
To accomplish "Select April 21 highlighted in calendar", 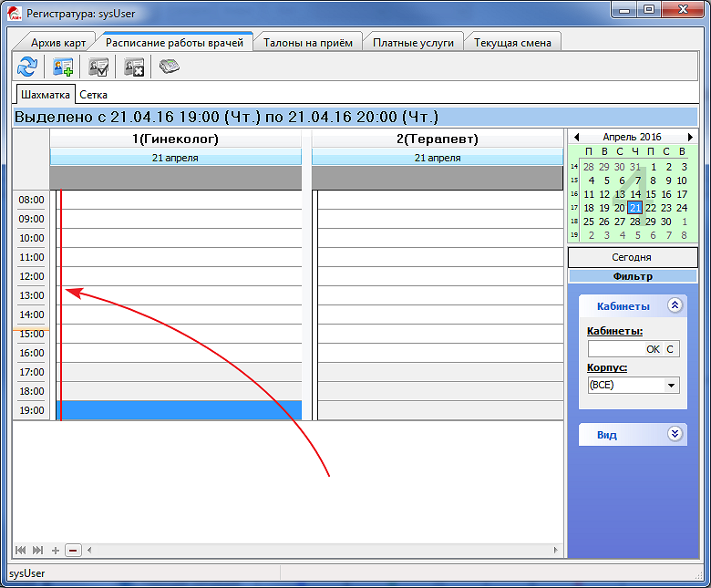I will (x=634, y=208).
